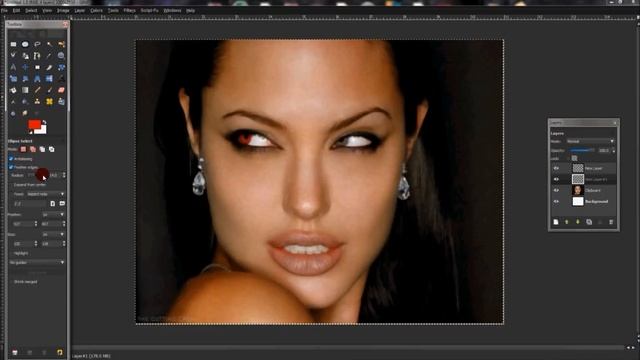The image size is (640, 360).
Task: Toggle the Feather edges checkbox
Action: click(11, 167)
